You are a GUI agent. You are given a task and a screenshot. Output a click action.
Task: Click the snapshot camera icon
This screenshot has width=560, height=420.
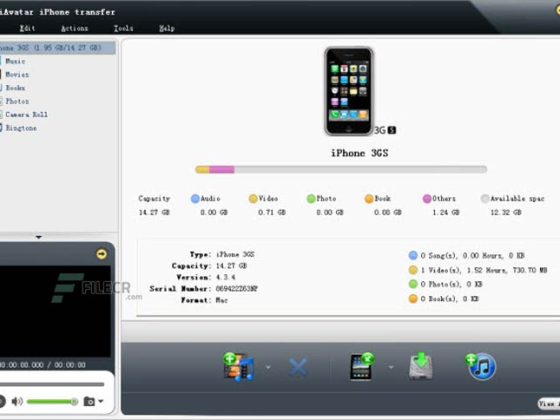(89, 401)
